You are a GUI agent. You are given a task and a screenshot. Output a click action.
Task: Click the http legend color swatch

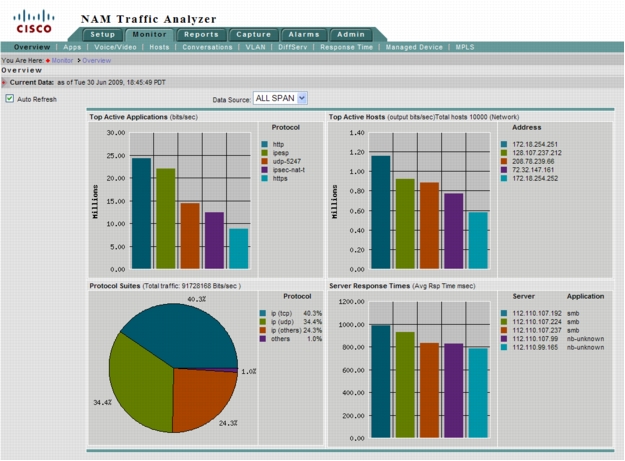point(265,144)
